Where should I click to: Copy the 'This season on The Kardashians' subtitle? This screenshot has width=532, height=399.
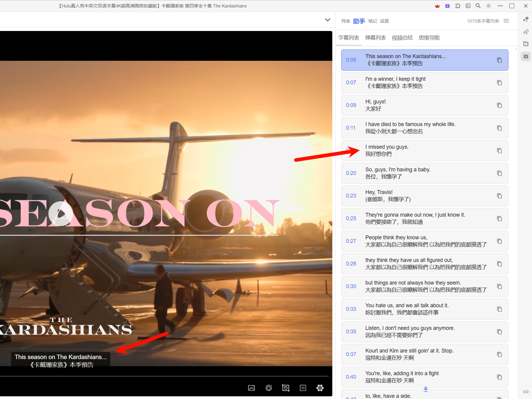500,60
